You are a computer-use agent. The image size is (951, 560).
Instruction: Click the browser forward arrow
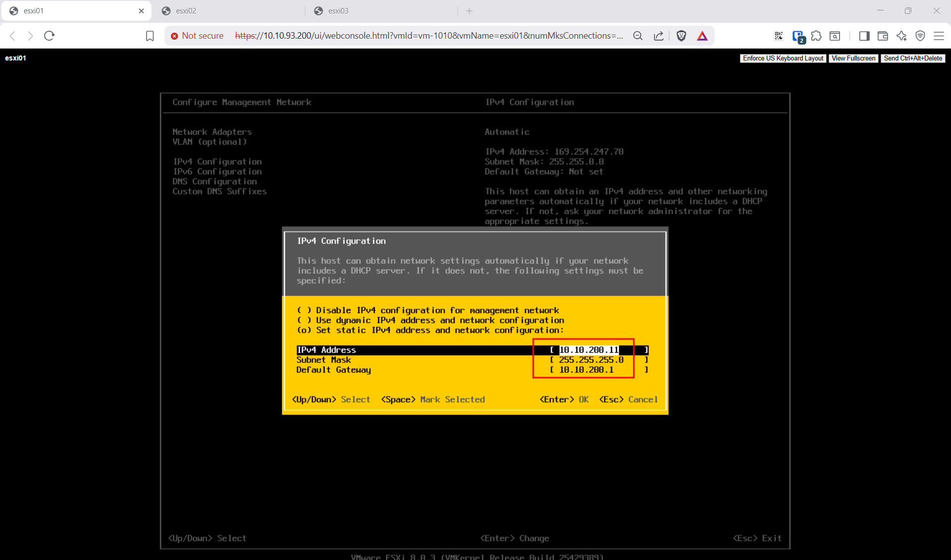click(30, 36)
